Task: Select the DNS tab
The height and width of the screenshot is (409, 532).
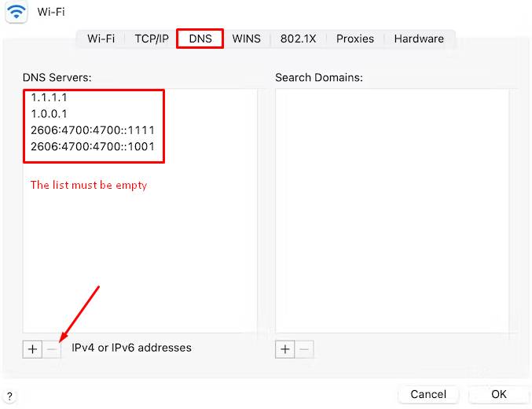Action: click(200, 39)
